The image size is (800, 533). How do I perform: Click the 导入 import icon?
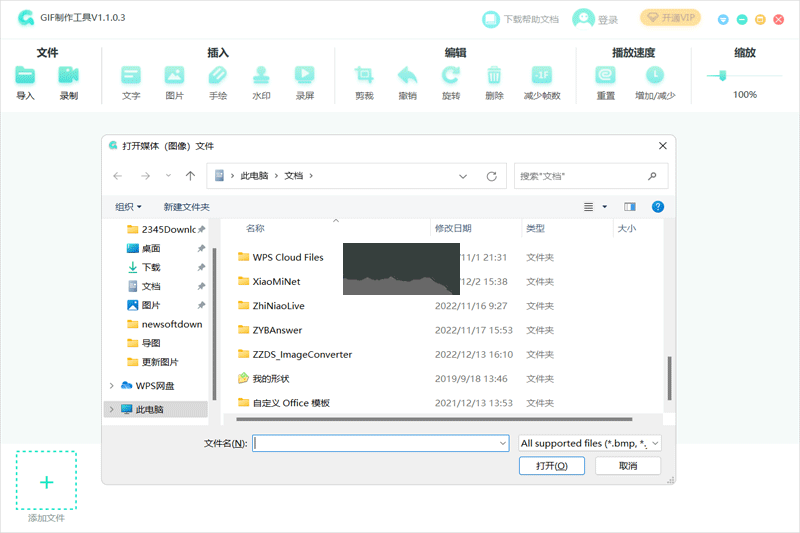(x=25, y=75)
